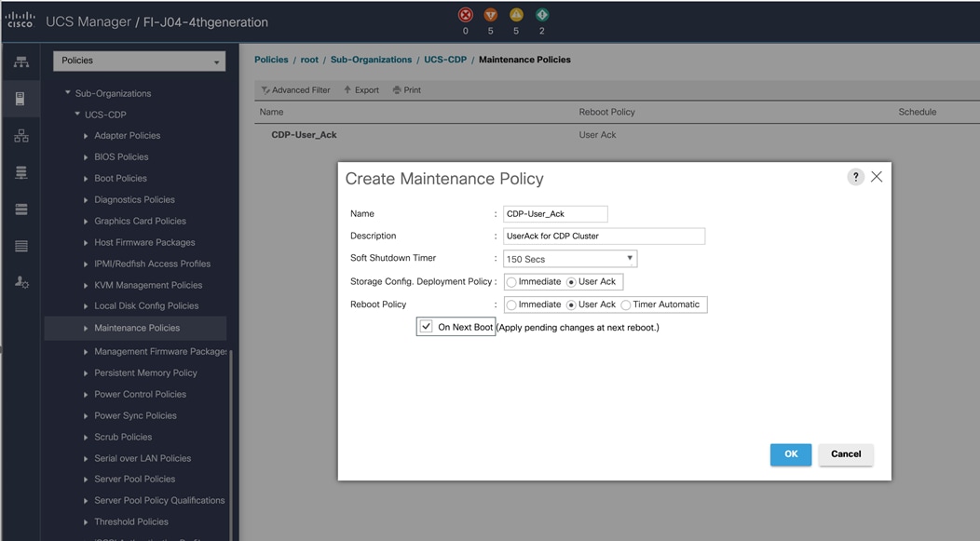Expand the Boot Policies node arrow
The image size is (980, 541).
click(x=86, y=178)
